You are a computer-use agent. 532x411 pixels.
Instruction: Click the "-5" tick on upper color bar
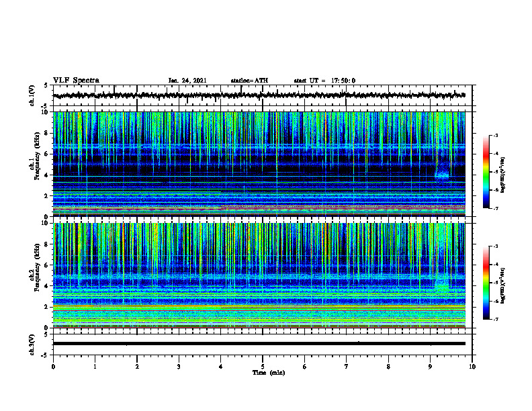(496, 172)
